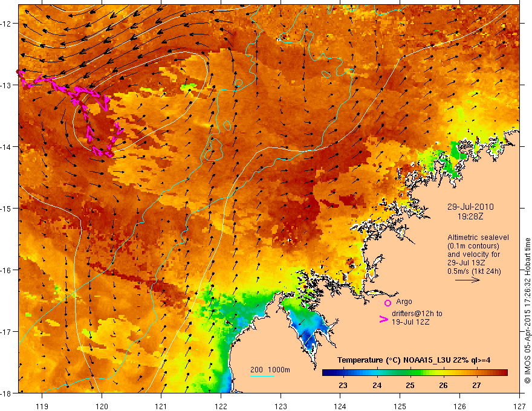
Task: Click the colorbar tick label '24'
Action: click(377, 385)
